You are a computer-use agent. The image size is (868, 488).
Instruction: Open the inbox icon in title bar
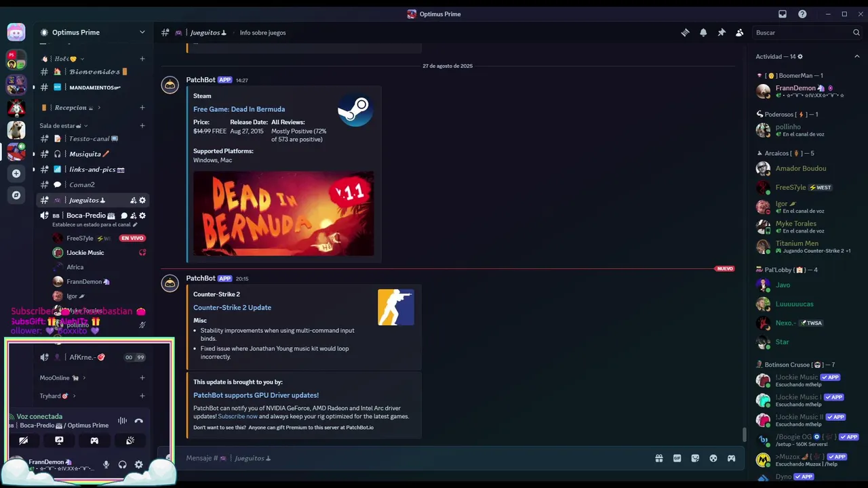pyautogui.click(x=782, y=14)
